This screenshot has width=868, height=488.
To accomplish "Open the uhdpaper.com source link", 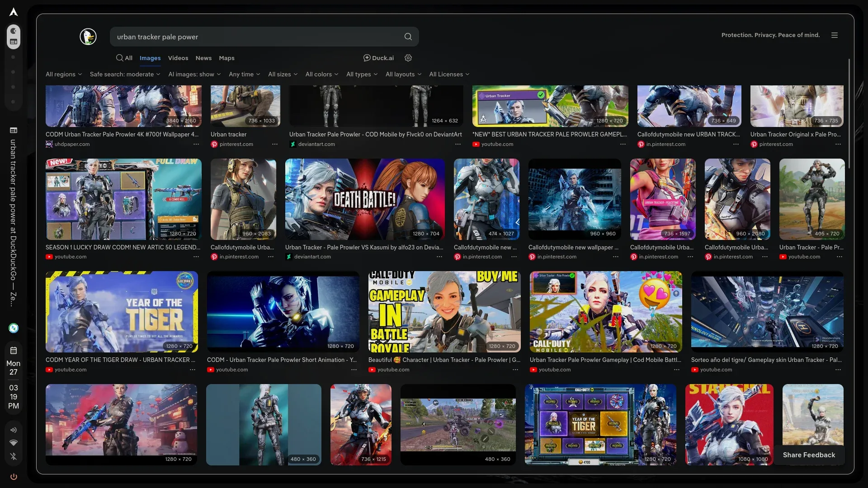I will click(72, 144).
